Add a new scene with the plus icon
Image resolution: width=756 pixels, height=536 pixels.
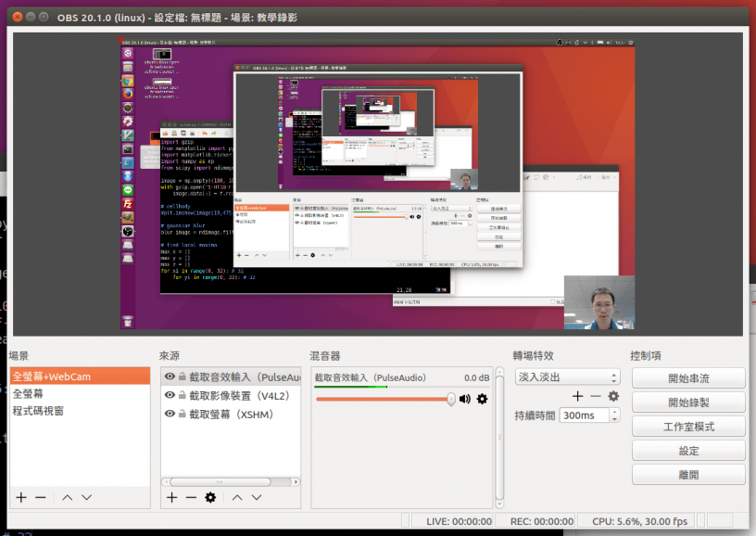pyautogui.click(x=20, y=498)
